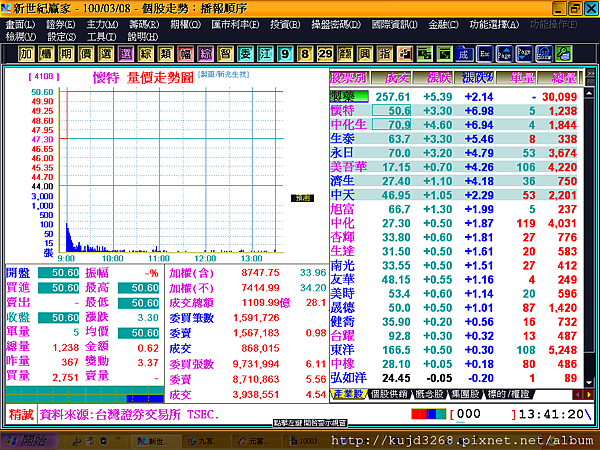Select the 永日 stock row
Screen dimensions: 600x450
(x=454, y=153)
